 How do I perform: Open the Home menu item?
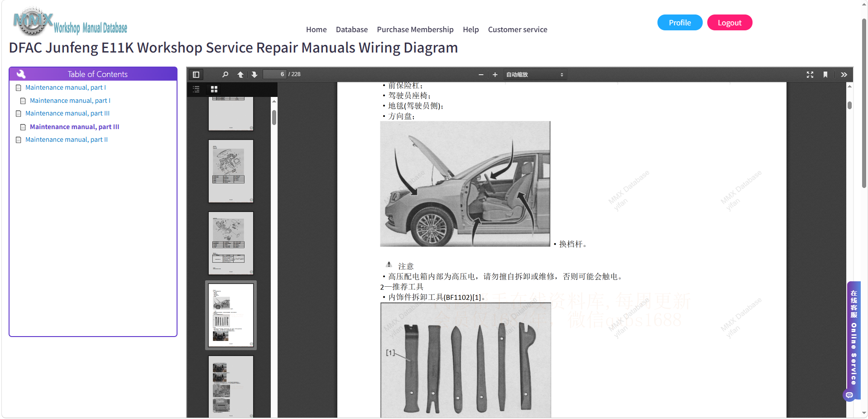pyautogui.click(x=316, y=29)
